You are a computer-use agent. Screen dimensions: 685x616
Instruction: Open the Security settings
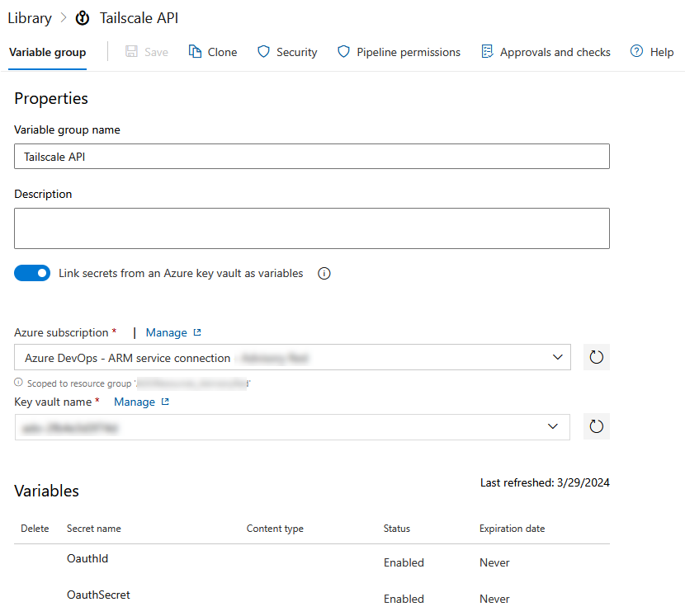[296, 53]
